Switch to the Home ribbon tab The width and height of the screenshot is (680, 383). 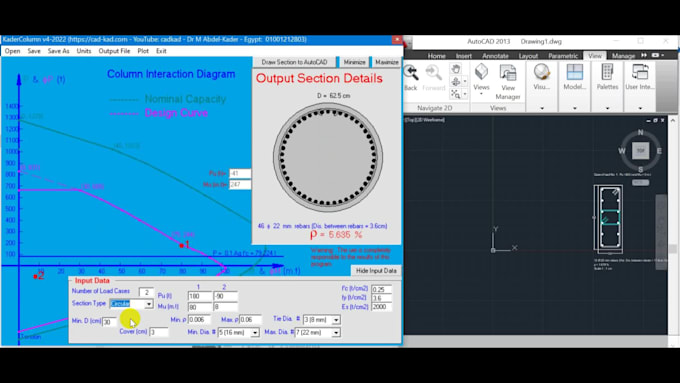click(x=436, y=56)
